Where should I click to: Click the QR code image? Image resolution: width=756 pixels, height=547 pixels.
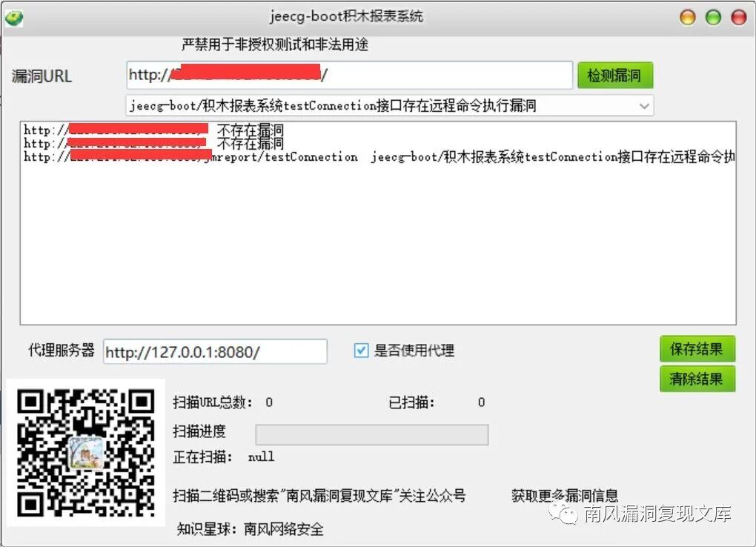pyautogui.click(x=86, y=452)
